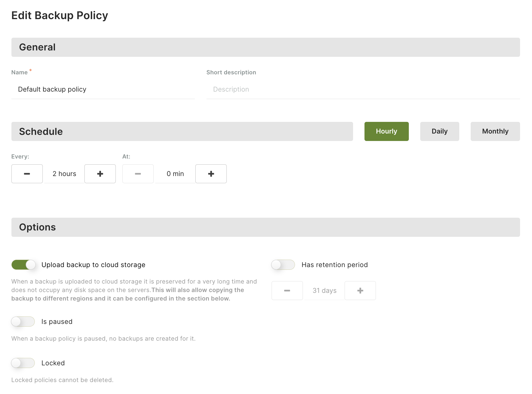Viewport: 532px width, 394px height.
Task: Click the 2 hours stepper value
Action: 64,174
